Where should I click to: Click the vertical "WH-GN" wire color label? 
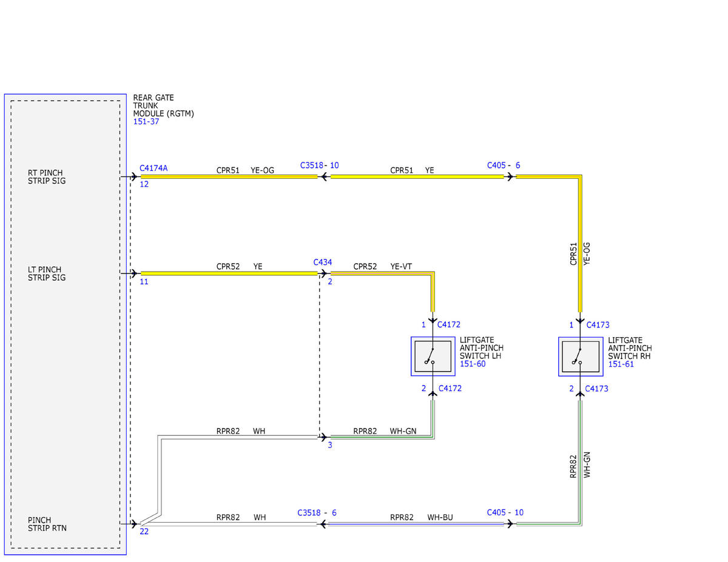[x=587, y=464]
